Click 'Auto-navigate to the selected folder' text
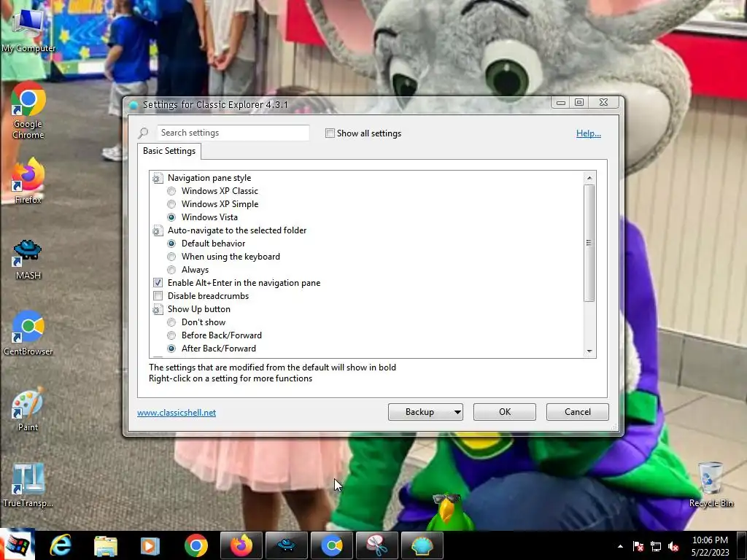Viewport: 747px width, 560px height. pos(237,230)
